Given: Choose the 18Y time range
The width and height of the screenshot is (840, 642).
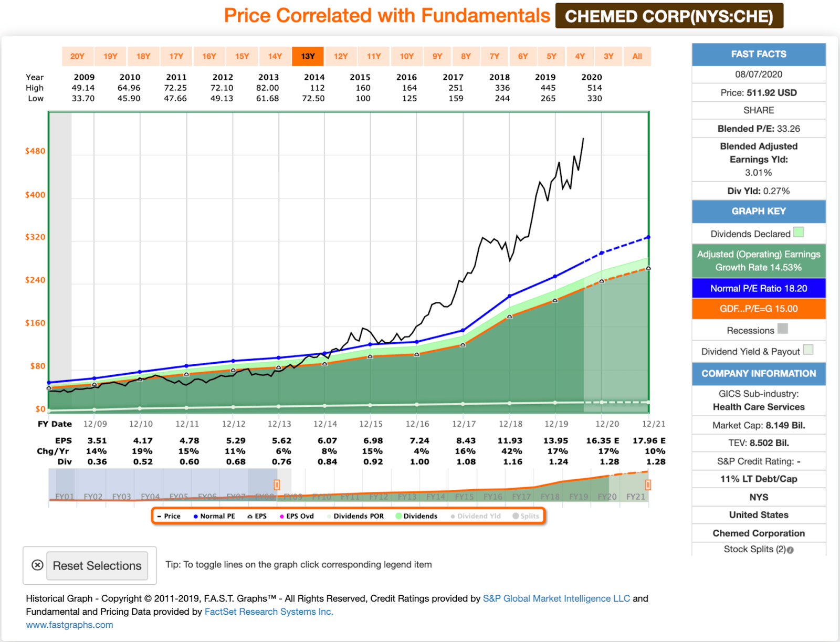Looking at the screenshot, I should [143, 56].
